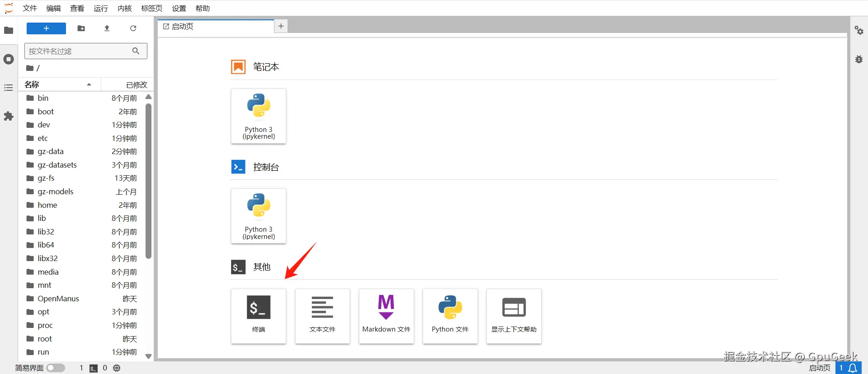Click the root folder icon breadcrumb
The width and height of the screenshot is (868, 374).
[x=30, y=68]
